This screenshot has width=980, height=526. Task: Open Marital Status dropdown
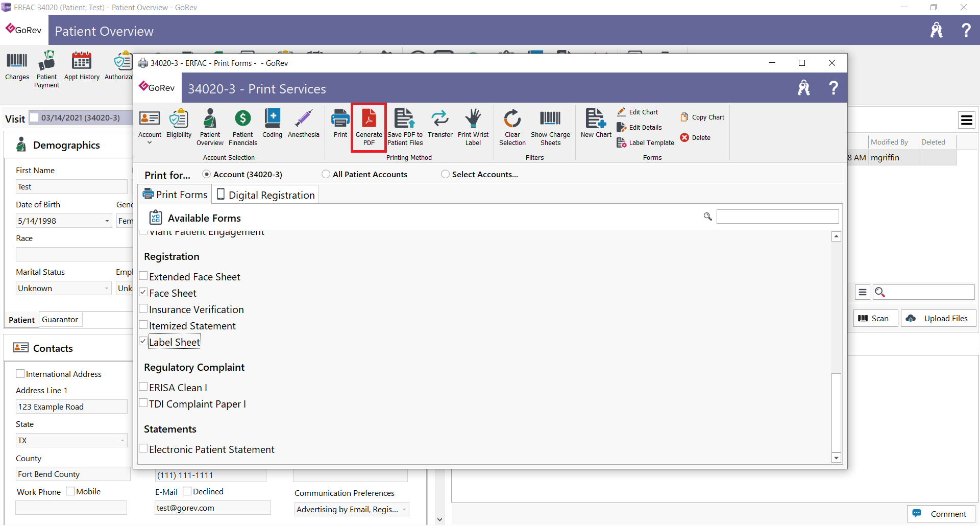coord(107,289)
